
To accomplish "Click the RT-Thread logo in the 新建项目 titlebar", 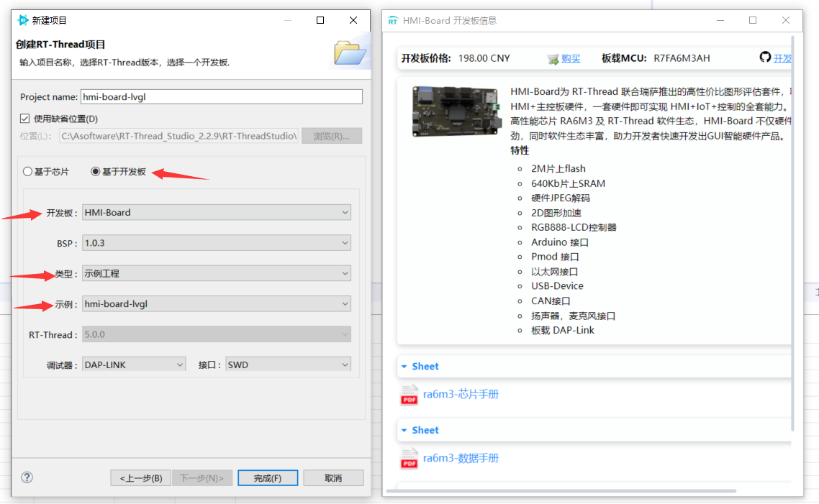I will tap(22, 20).
